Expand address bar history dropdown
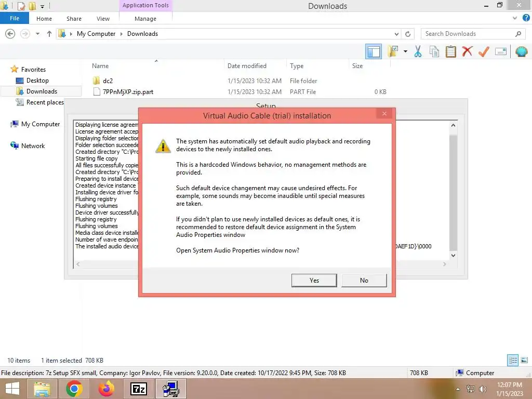 tap(396, 34)
